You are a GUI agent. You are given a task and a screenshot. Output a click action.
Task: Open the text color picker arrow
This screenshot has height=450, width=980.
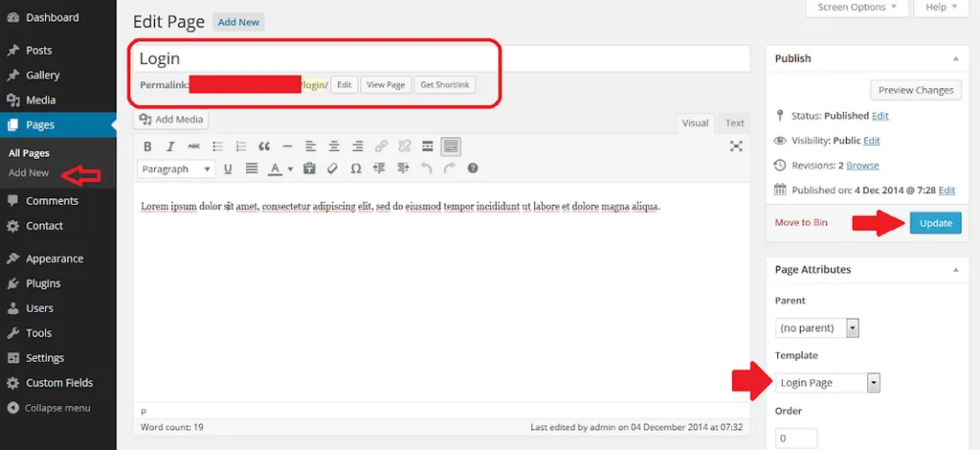pyautogui.click(x=289, y=169)
